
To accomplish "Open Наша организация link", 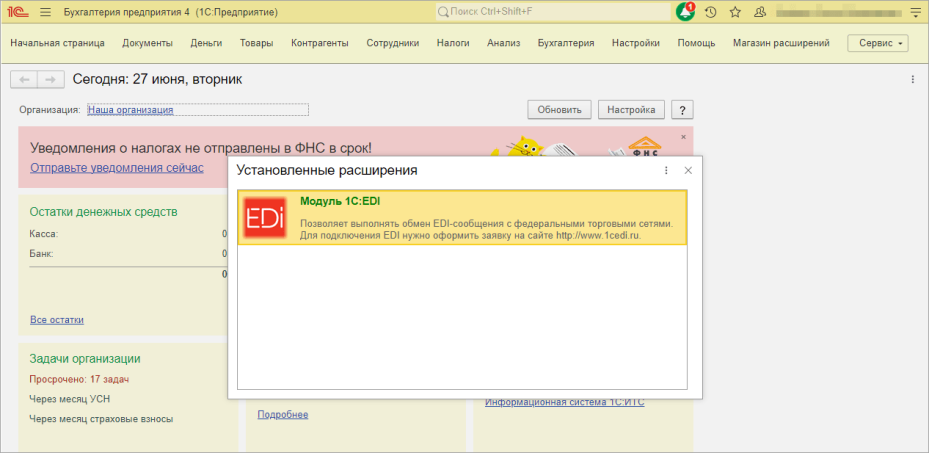I will [x=130, y=110].
